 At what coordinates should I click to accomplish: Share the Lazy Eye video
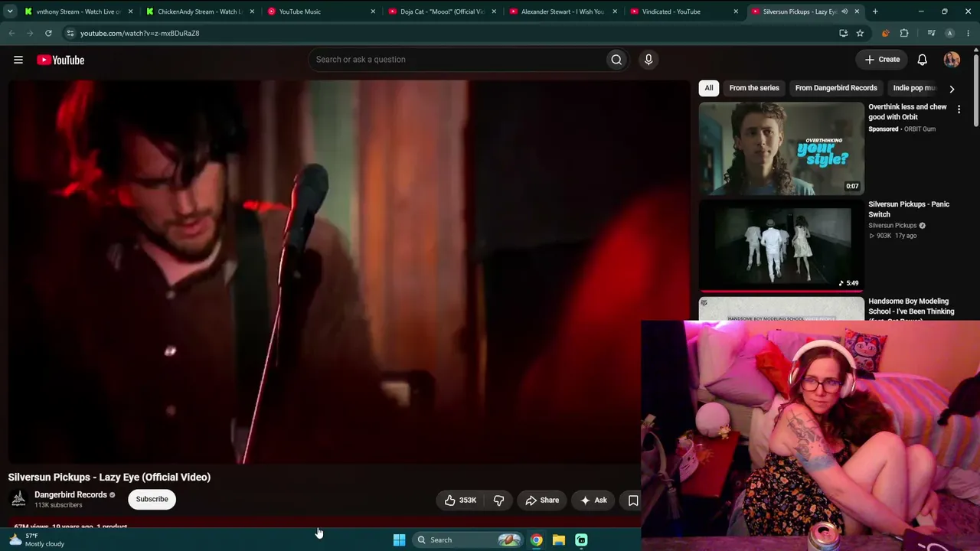(542, 500)
